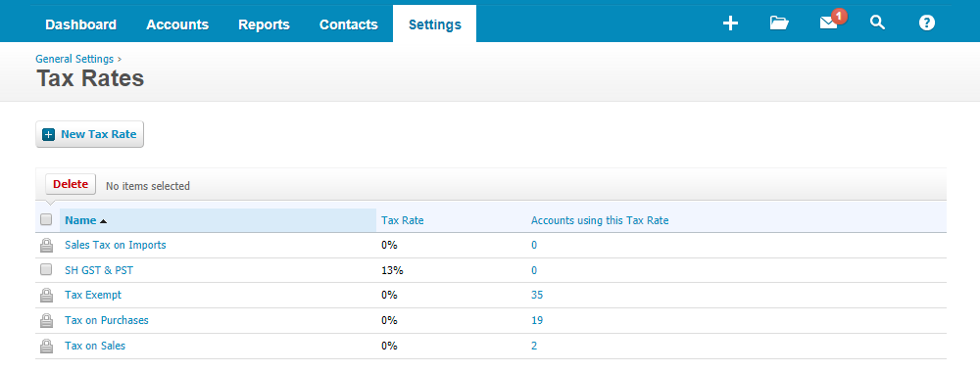This screenshot has width=980, height=372.
Task: Open the Tax Exempt rate
Action: [93, 295]
